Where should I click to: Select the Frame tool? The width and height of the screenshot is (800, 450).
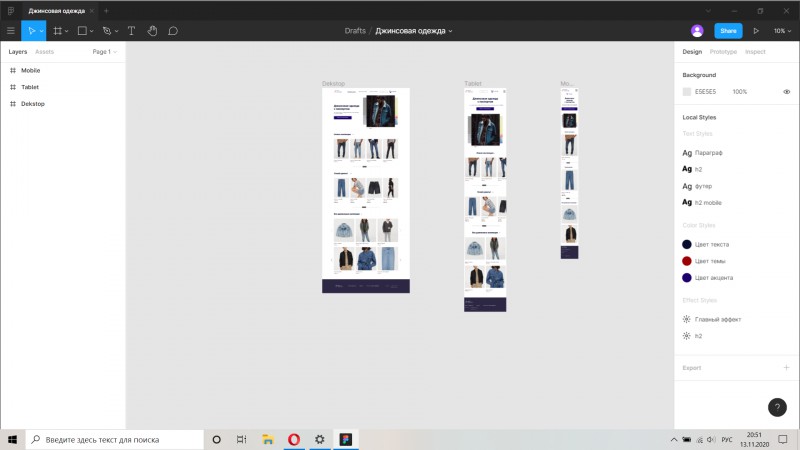point(58,31)
